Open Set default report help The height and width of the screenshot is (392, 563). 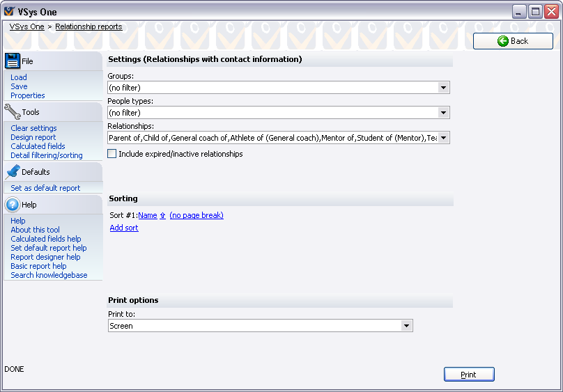(x=49, y=248)
